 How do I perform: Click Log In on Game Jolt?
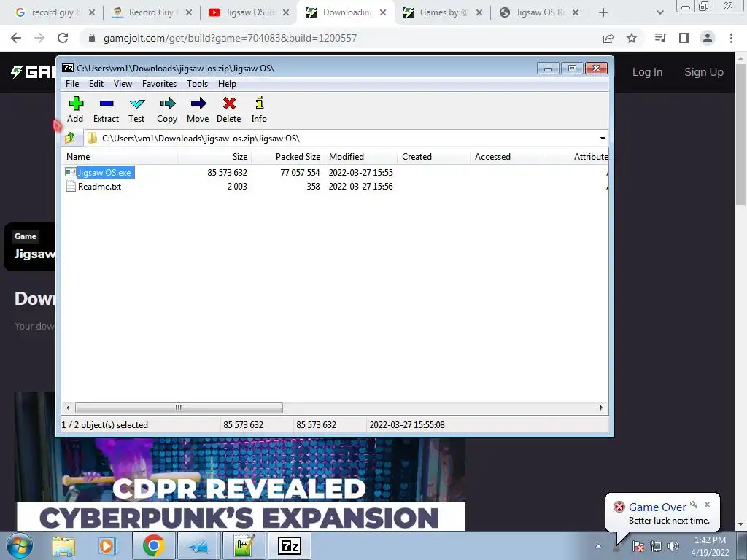tap(647, 72)
